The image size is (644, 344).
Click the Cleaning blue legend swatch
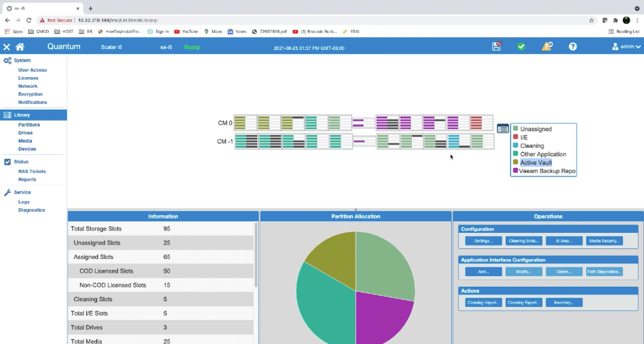click(x=516, y=146)
